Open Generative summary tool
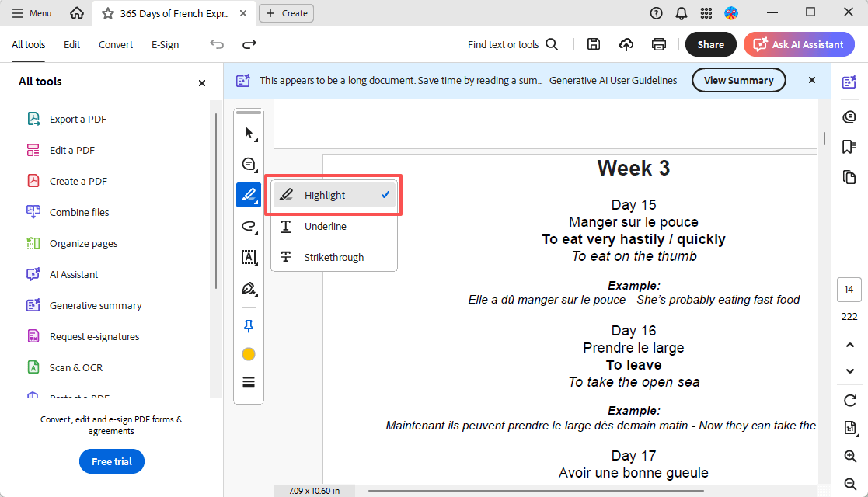Viewport: 868px width, 497px height. pos(84,305)
